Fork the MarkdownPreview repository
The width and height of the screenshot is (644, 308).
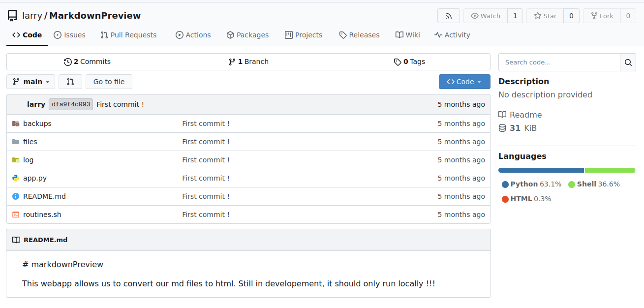point(602,16)
